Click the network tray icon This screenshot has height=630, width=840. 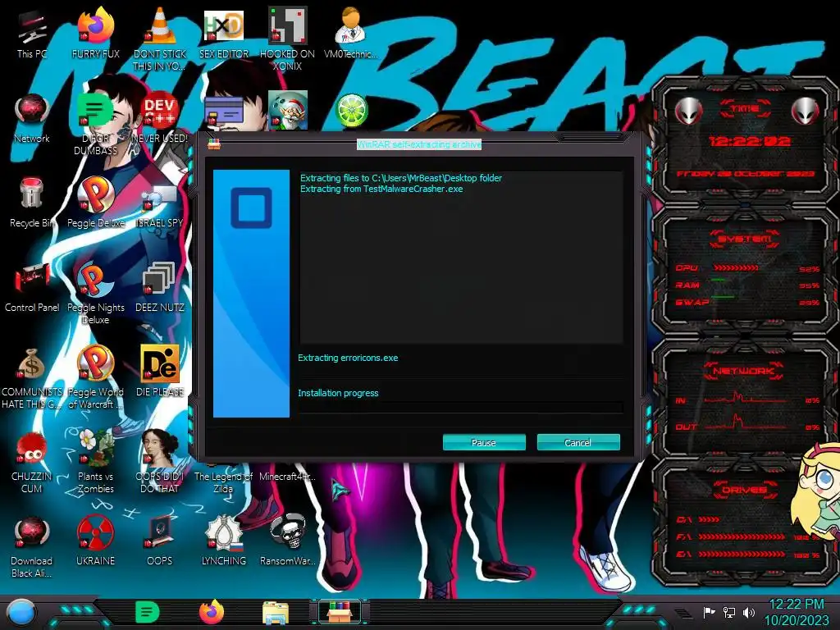[729, 612]
